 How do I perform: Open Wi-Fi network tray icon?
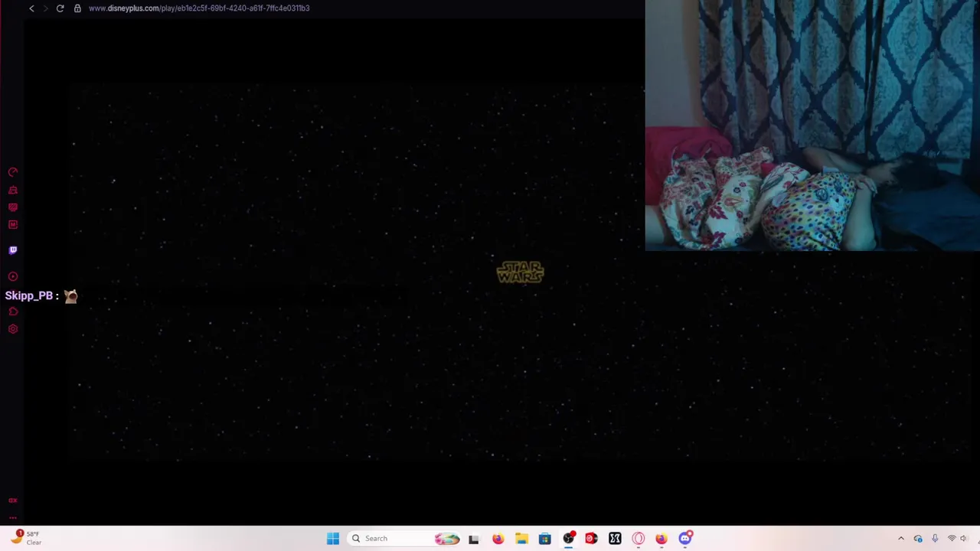point(952,539)
